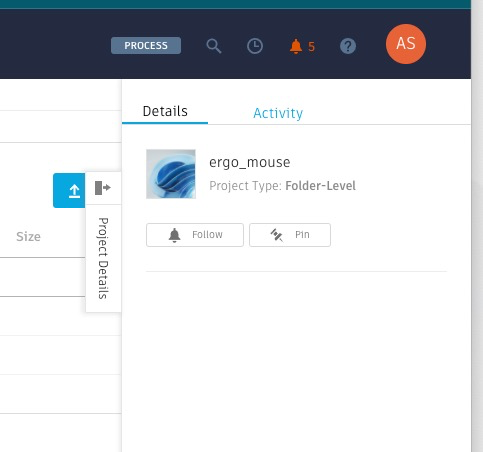Click the Size column header
Viewport: 483px width, 452px height.
point(28,237)
